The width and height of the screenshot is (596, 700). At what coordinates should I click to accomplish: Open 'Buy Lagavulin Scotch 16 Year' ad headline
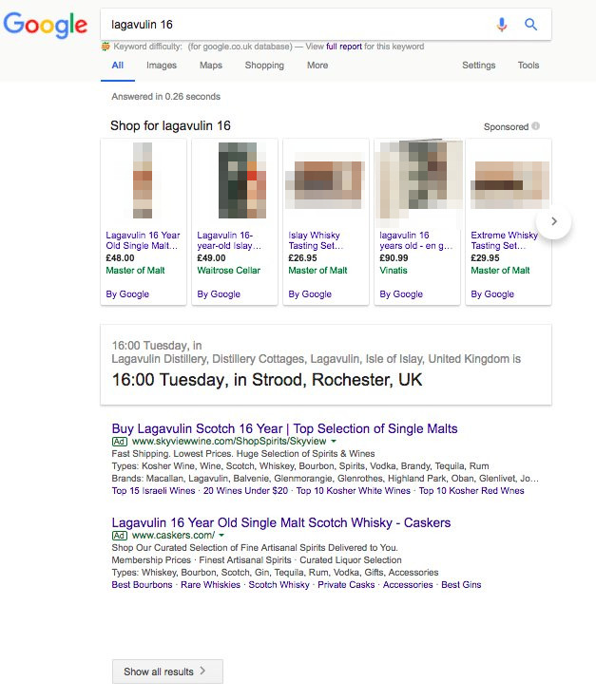[x=284, y=428]
